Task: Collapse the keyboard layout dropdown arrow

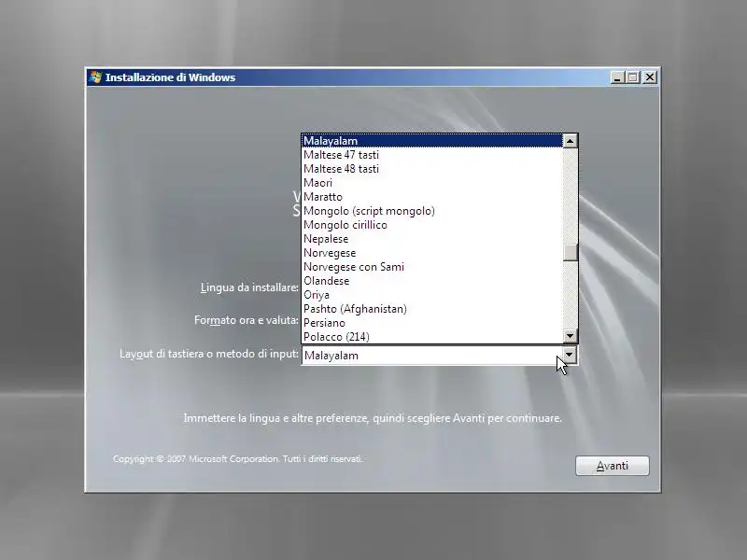Action: pos(570,356)
